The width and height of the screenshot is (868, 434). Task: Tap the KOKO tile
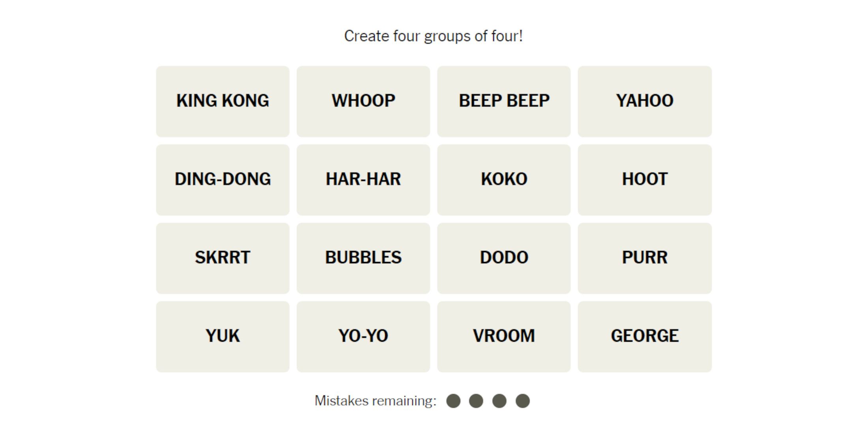click(504, 180)
